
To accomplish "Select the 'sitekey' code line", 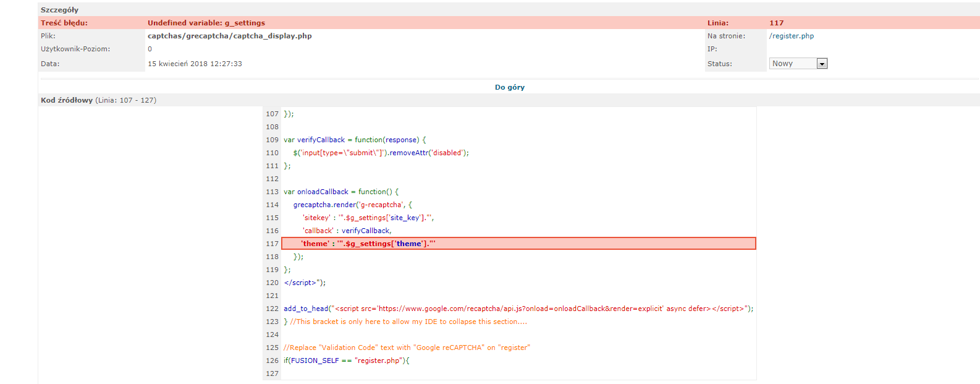I will (368, 218).
